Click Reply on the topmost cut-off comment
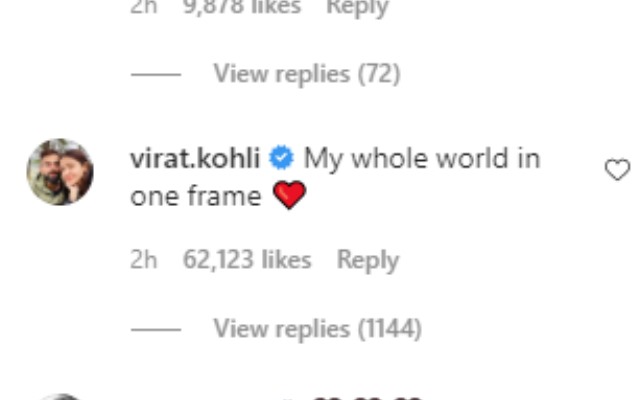 coord(357,7)
